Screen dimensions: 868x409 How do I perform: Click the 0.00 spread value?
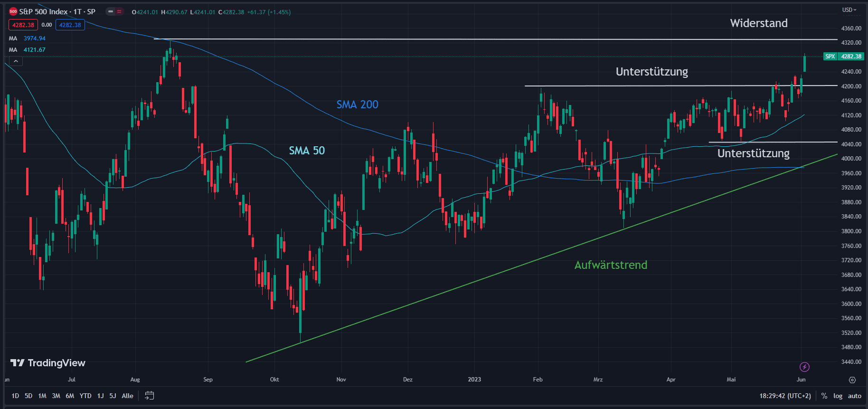point(47,25)
